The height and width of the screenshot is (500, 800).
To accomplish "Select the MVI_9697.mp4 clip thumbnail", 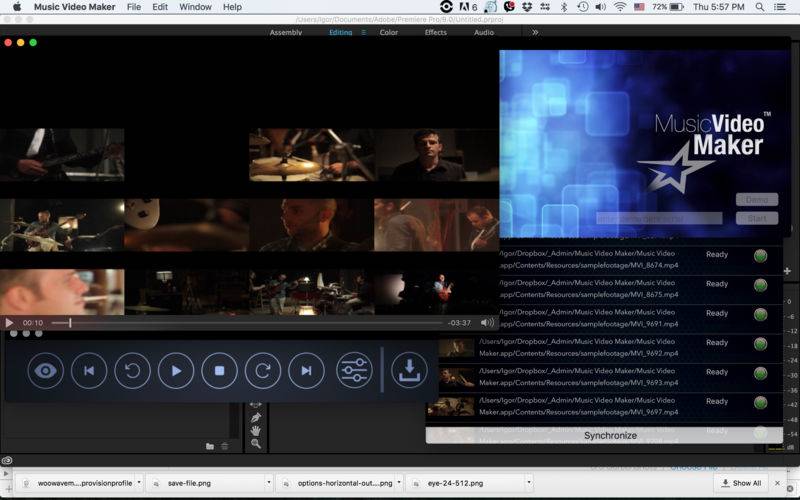I will coord(451,407).
